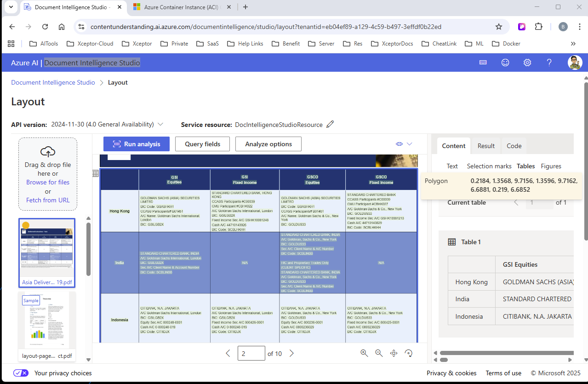This screenshot has width=588, height=384.
Task: Open the AITools bookmark folder
Action: (x=44, y=44)
